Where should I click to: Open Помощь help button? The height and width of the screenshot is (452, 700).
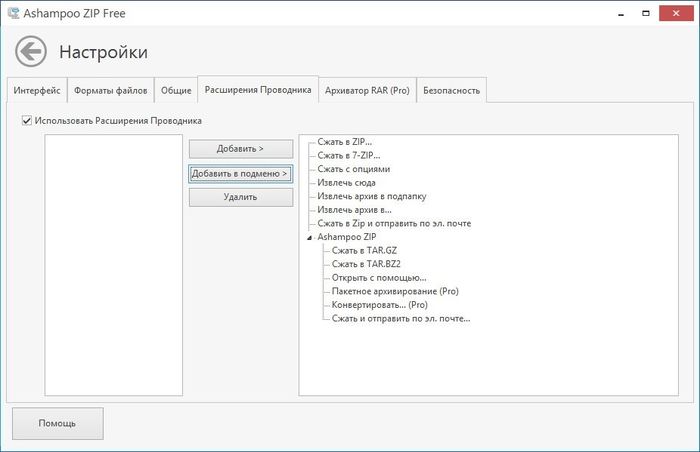tap(57, 423)
